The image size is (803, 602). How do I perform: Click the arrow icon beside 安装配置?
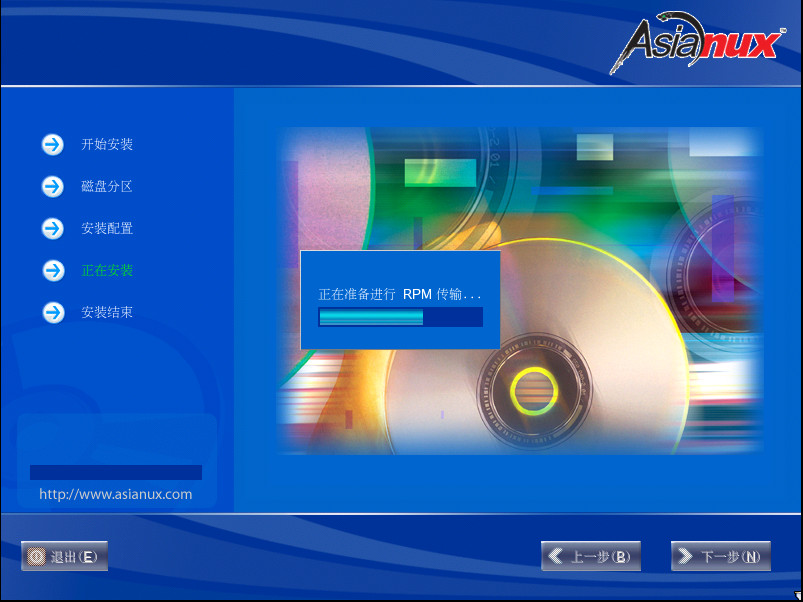pos(51,228)
